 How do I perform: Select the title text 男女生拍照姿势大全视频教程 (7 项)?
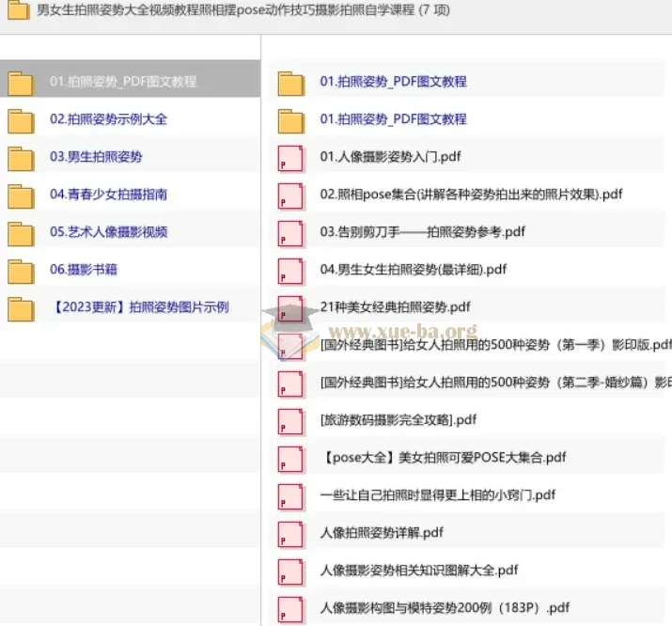click(243, 9)
